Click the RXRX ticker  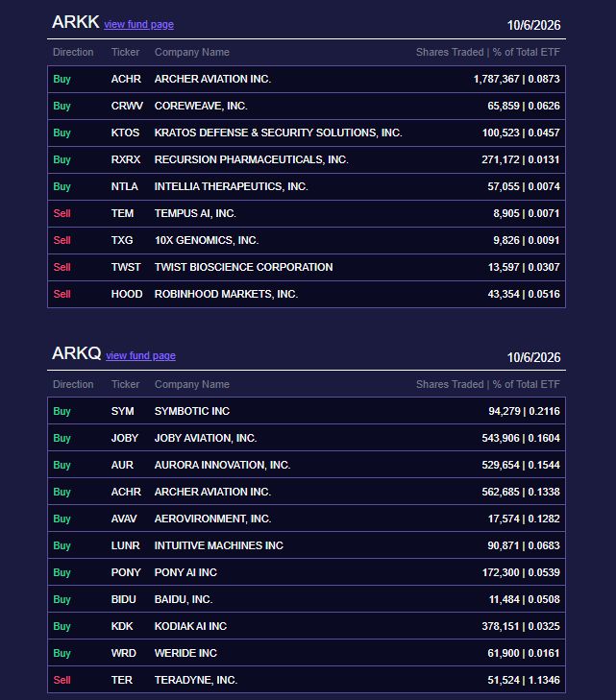coord(126,159)
